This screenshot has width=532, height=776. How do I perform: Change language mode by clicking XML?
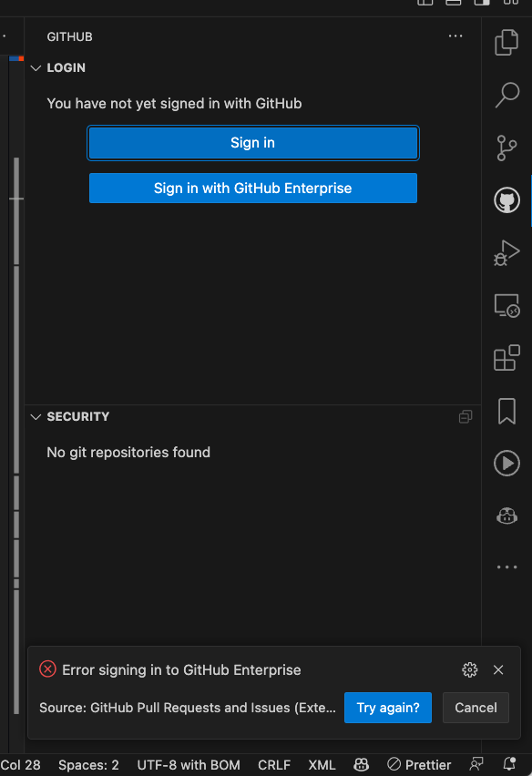click(x=322, y=765)
